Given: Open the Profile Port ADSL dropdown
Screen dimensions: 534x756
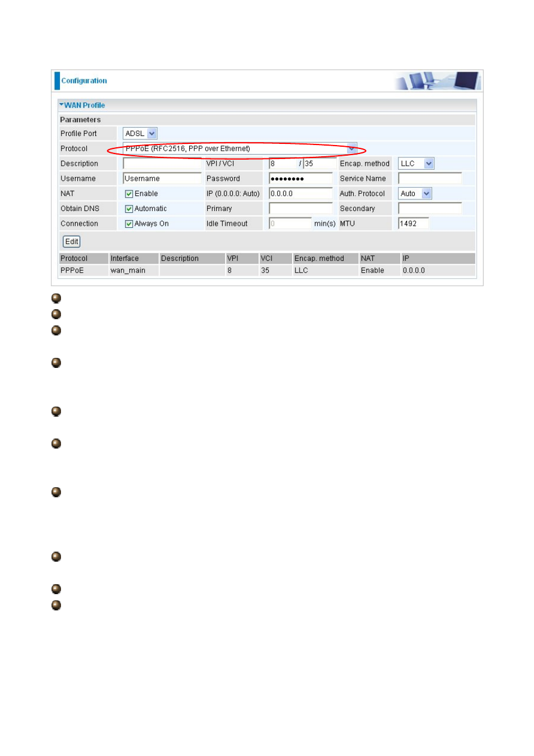Looking at the screenshot, I should tap(140, 133).
